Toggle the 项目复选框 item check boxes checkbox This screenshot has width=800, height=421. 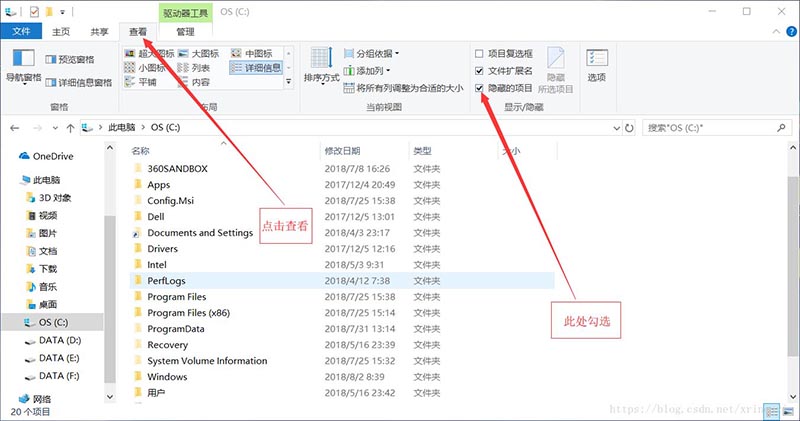pos(480,53)
